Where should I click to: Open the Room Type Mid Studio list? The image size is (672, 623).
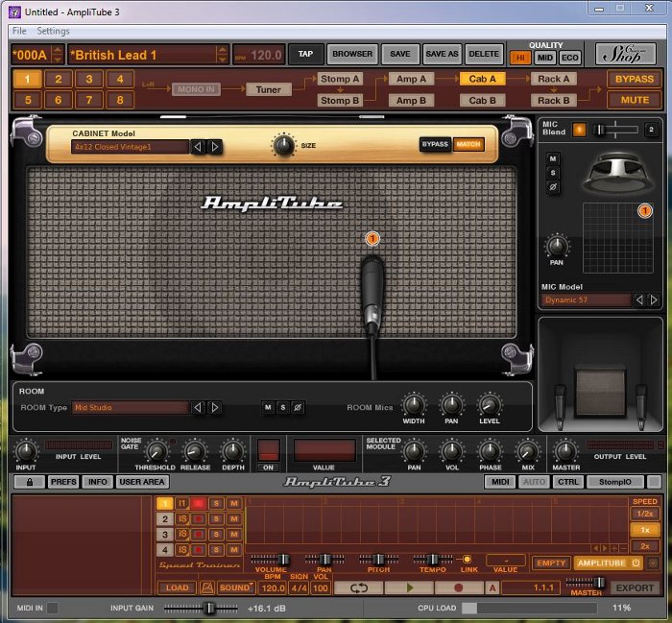[130, 407]
